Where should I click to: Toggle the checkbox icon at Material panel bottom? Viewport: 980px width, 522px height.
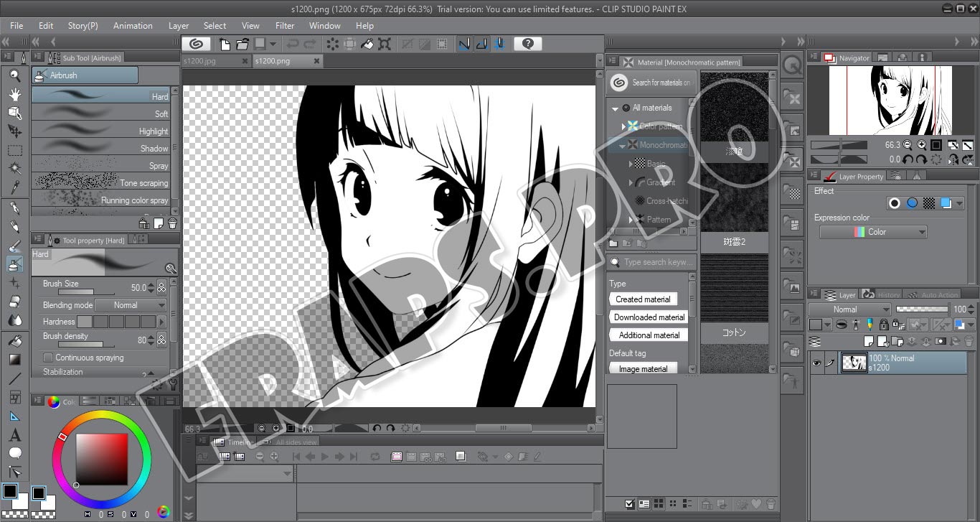629,504
